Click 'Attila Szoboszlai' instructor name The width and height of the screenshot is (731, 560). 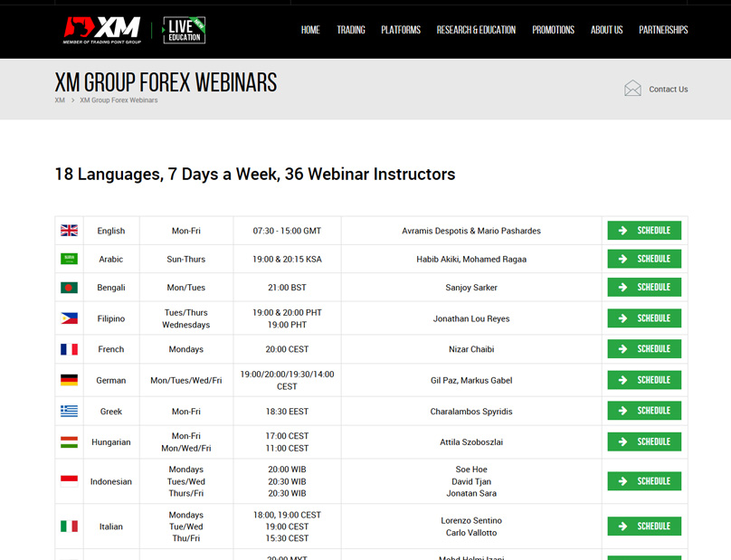pos(471,442)
